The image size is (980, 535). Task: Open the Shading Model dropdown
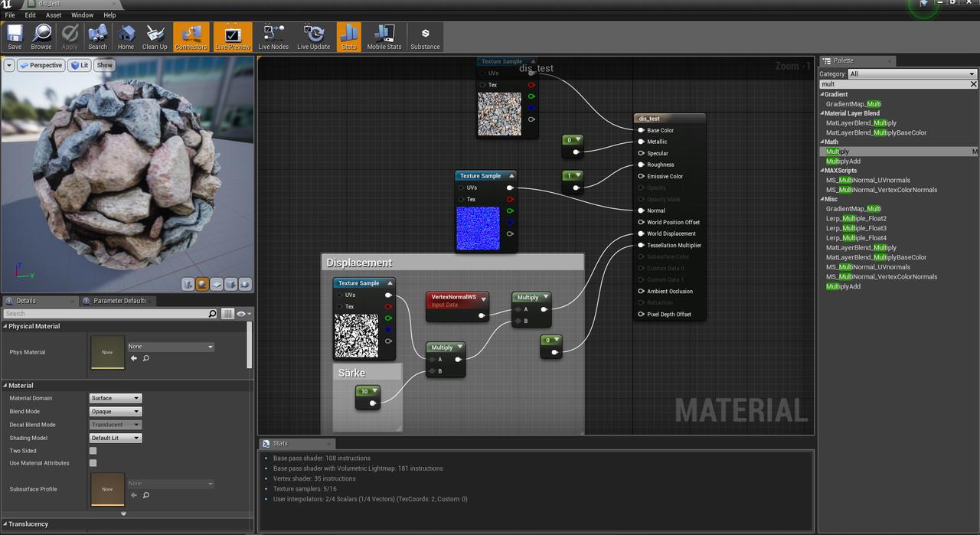pyautogui.click(x=116, y=439)
